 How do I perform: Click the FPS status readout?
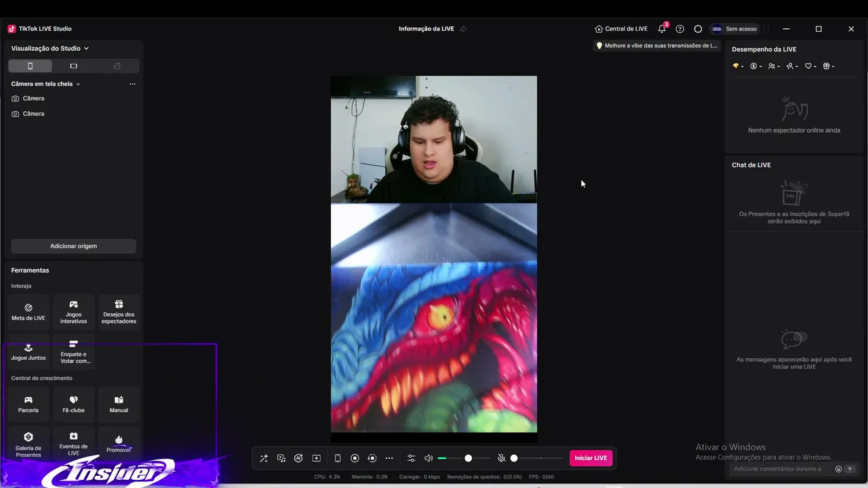tap(541, 477)
